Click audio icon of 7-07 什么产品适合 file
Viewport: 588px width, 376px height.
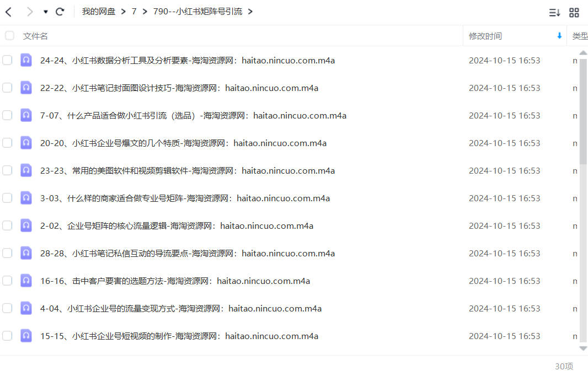click(x=26, y=115)
